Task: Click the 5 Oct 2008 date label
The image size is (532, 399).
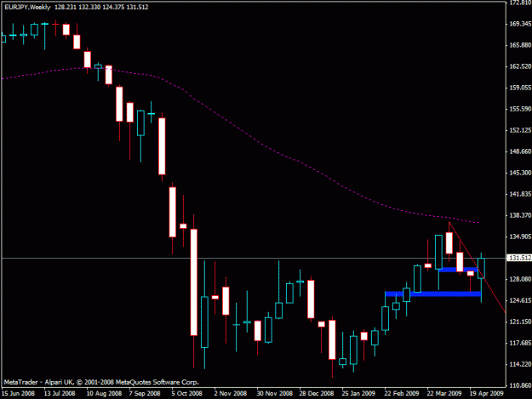Action: pyautogui.click(x=186, y=394)
